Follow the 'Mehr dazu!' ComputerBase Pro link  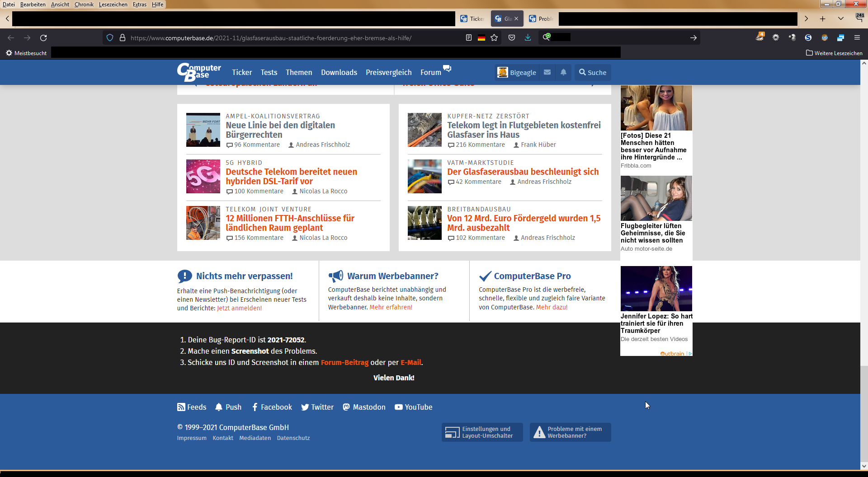(x=552, y=307)
